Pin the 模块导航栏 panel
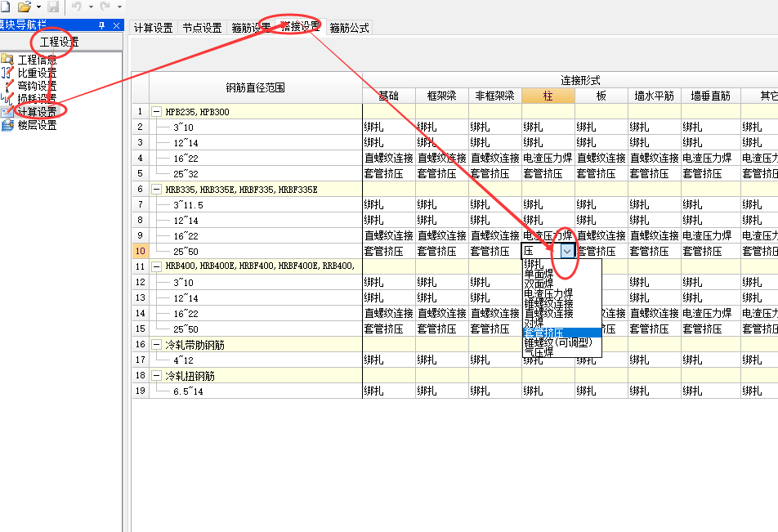 [x=102, y=25]
